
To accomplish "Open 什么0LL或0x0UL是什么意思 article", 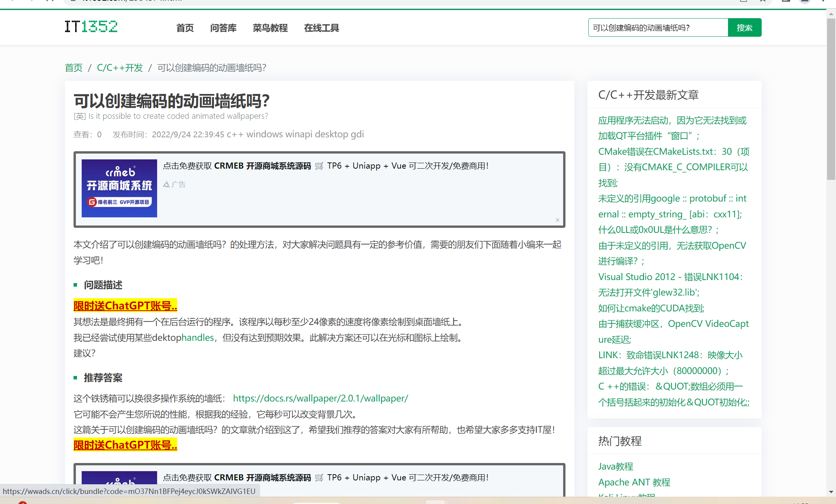I will 658,230.
